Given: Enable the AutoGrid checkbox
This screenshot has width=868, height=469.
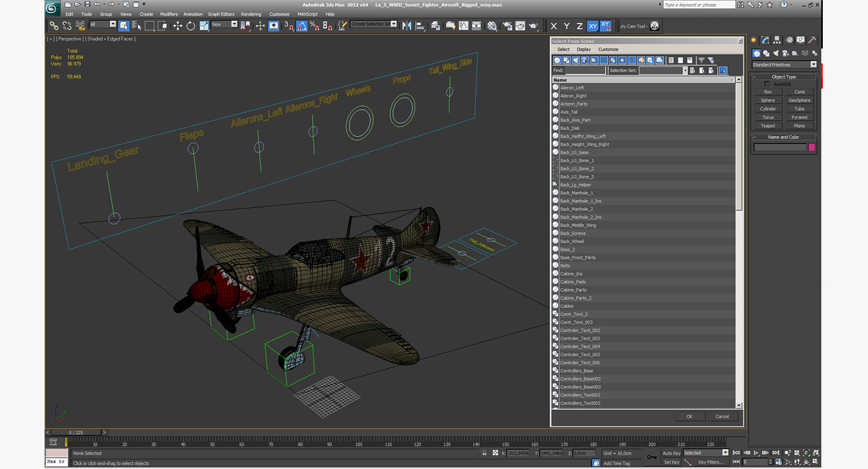Looking at the screenshot, I should coord(767,84).
